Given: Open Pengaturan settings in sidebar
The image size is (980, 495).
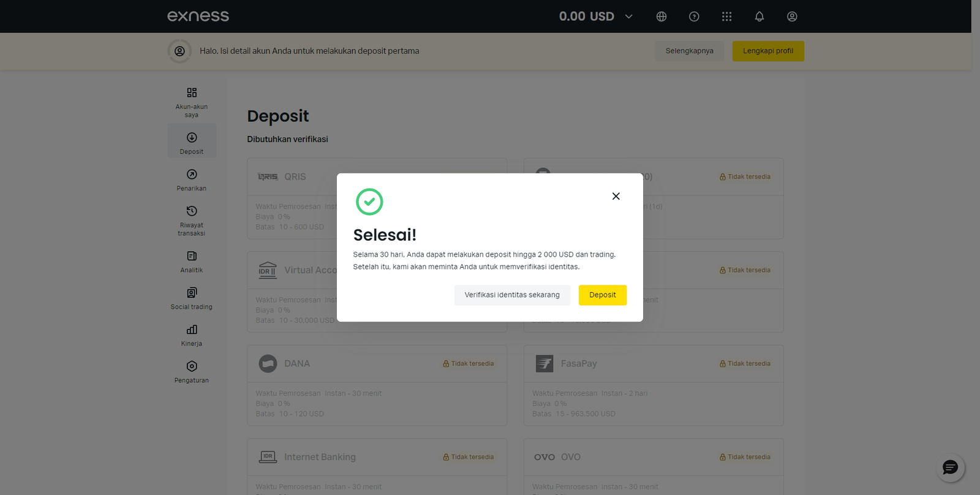Looking at the screenshot, I should click(x=192, y=372).
